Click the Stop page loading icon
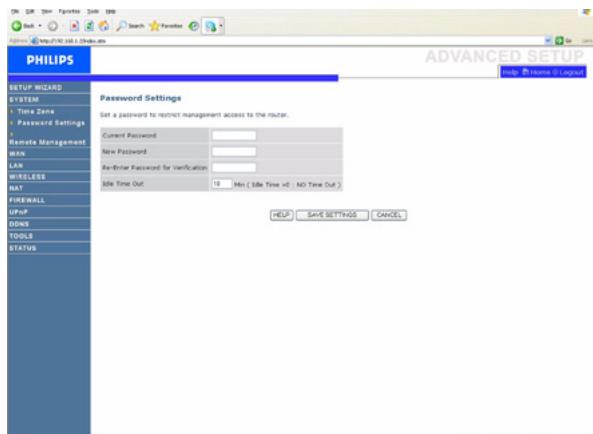 [75, 26]
